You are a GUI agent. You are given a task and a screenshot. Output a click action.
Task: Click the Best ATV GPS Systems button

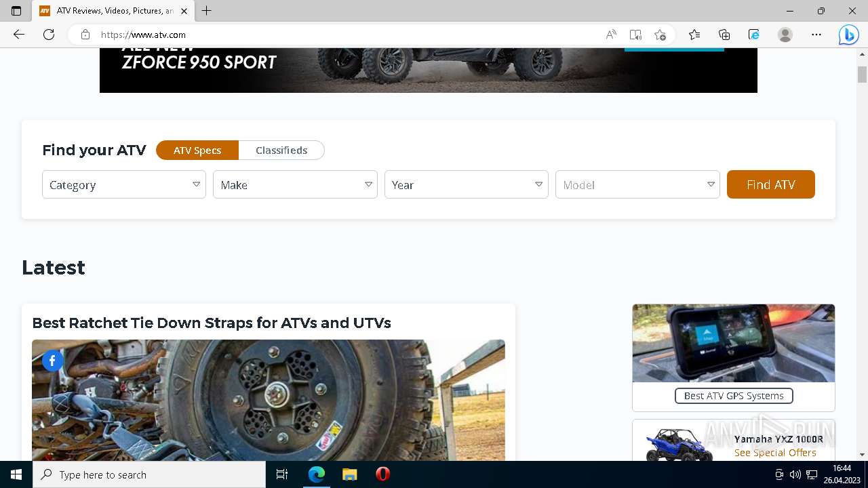[x=734, y=396]
